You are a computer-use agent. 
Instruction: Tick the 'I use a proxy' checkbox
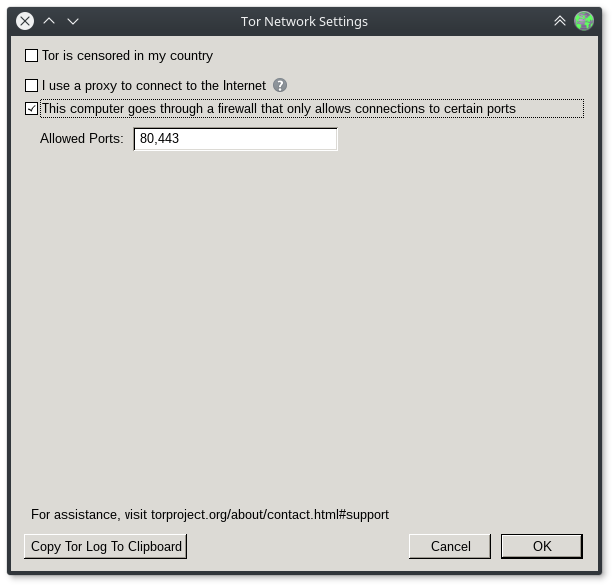tap(32, 86)
